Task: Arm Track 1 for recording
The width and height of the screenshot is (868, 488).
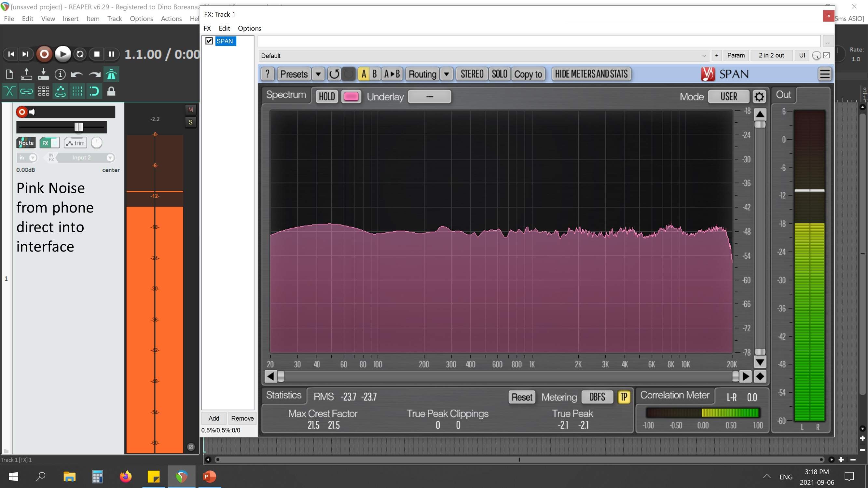Action: point(22,112)
